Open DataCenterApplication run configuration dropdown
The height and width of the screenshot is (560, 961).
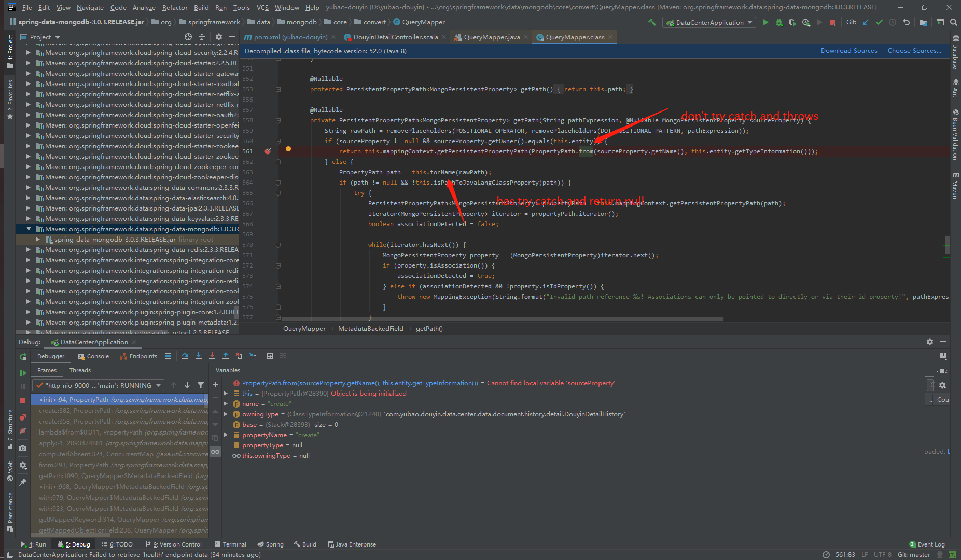coord(709,22)
